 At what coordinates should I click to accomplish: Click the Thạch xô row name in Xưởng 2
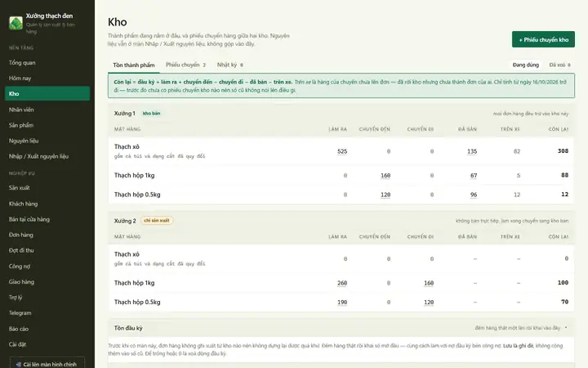pyautogui.click(x=127, y=254)
